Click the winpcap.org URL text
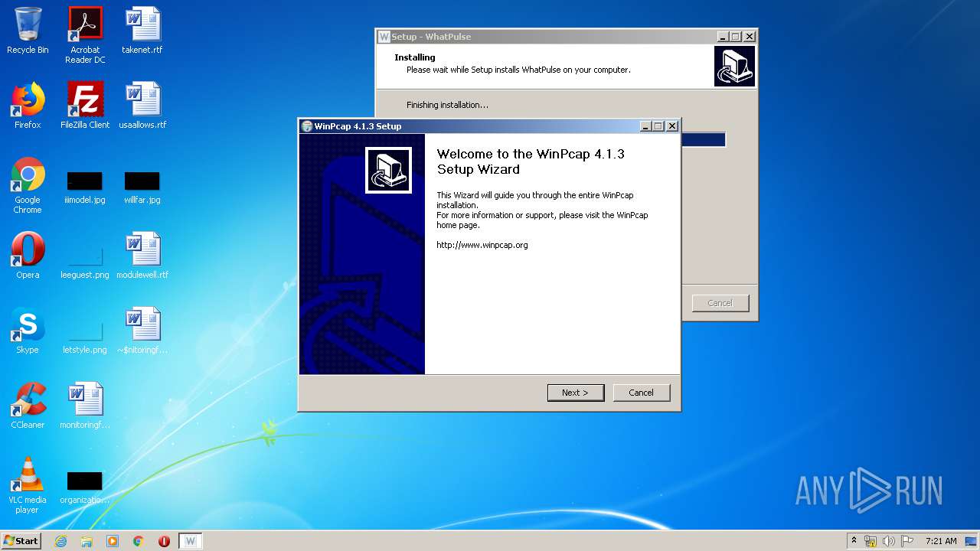 click(482, 245)
